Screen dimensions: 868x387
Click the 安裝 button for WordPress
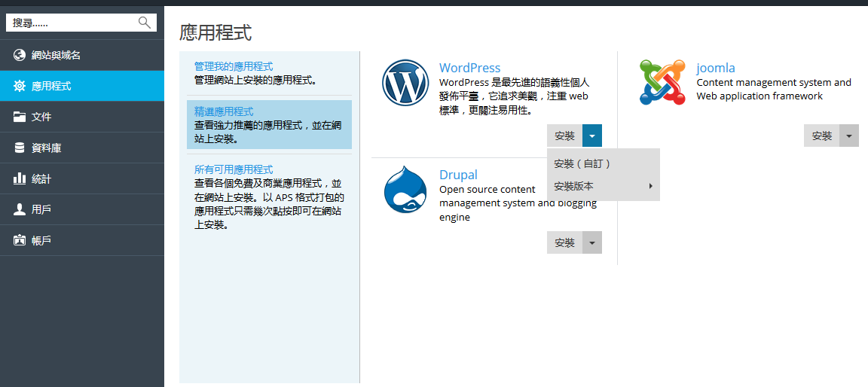pyautogui.click(x=564, y=136)
